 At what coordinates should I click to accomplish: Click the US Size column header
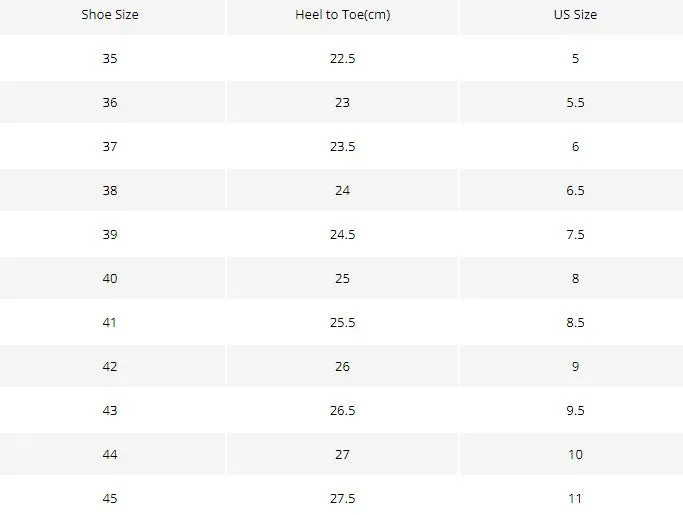click(x=575, y=14)
